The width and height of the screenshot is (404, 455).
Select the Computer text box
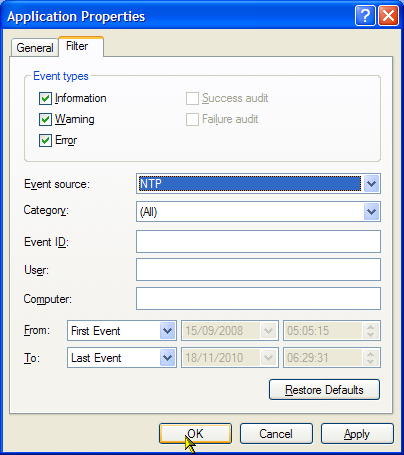tap(258, 298)
